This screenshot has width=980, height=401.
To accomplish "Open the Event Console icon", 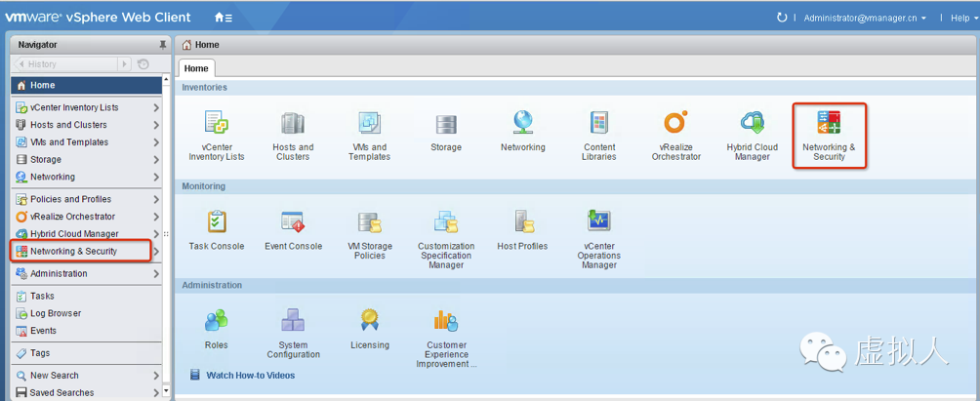I will click(x=293, y=221).
